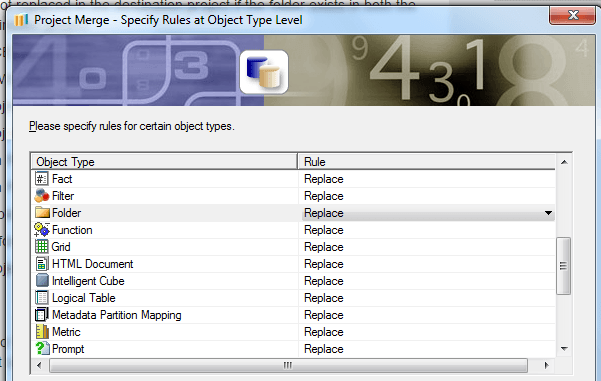Click the Prompt object type icon

(42, 349)
